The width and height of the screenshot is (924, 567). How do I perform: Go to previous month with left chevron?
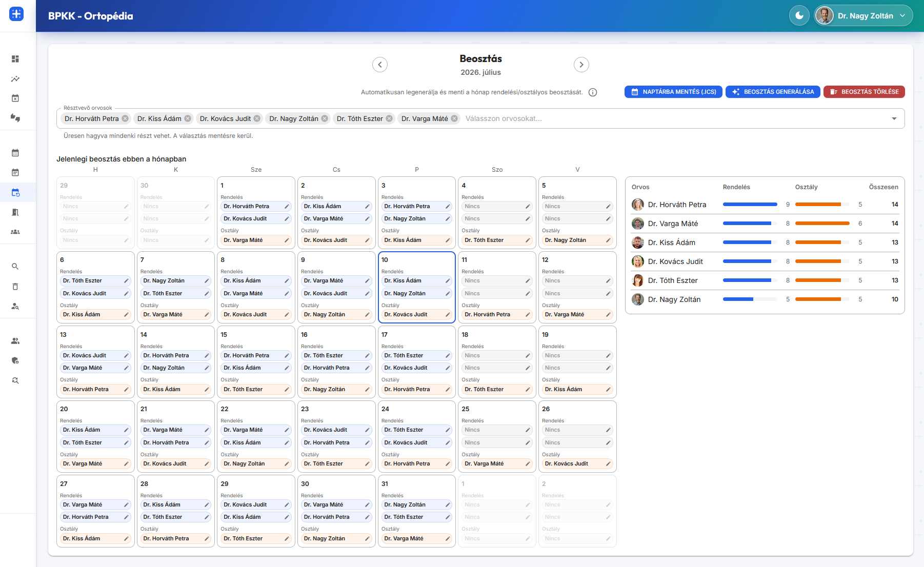pyautogui.click(x=380, y=65)
